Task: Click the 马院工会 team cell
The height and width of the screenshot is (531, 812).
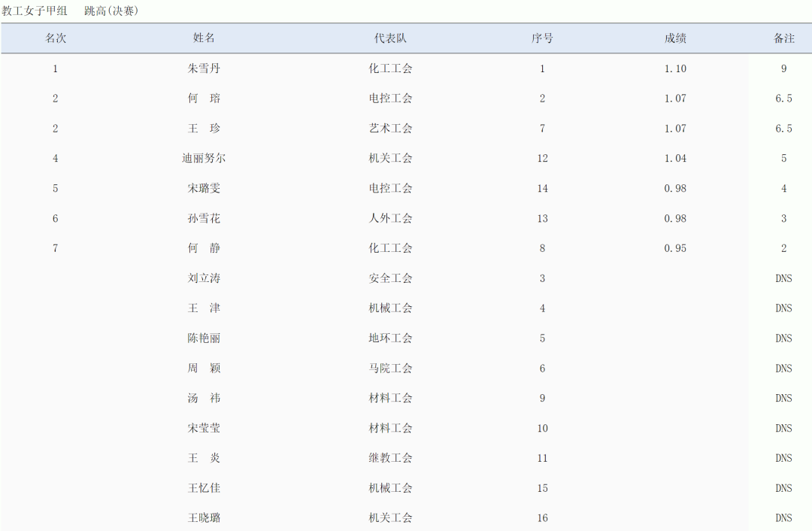Action: coord(390,369)
